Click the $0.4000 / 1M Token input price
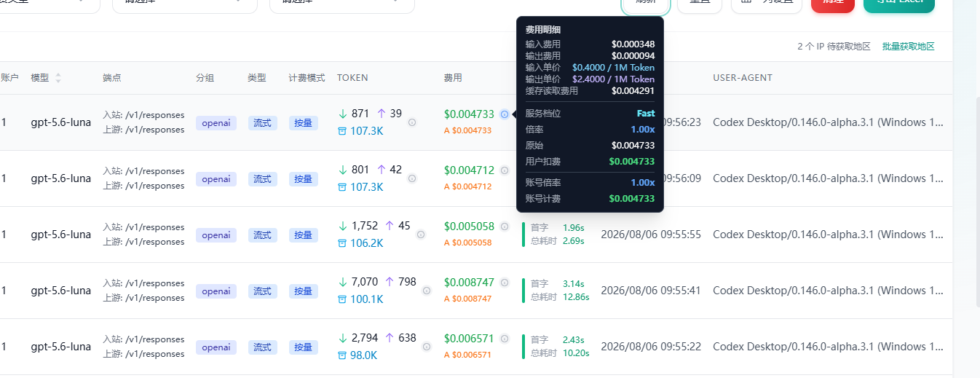 tap(613, 68)
